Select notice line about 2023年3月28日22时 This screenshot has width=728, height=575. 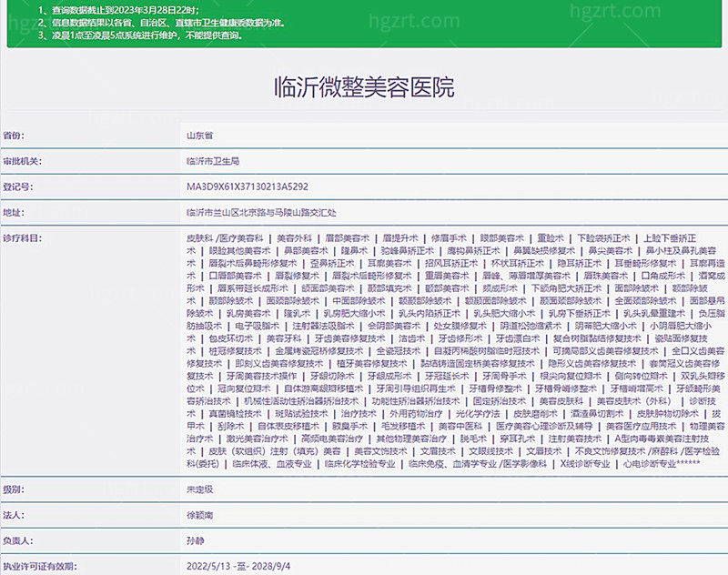pos(119,10)
